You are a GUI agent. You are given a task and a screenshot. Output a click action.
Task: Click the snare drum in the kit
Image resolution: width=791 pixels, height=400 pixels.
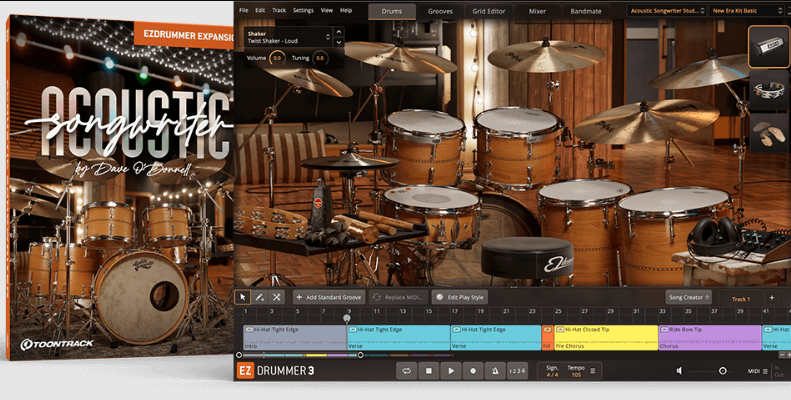coord(430,217)
